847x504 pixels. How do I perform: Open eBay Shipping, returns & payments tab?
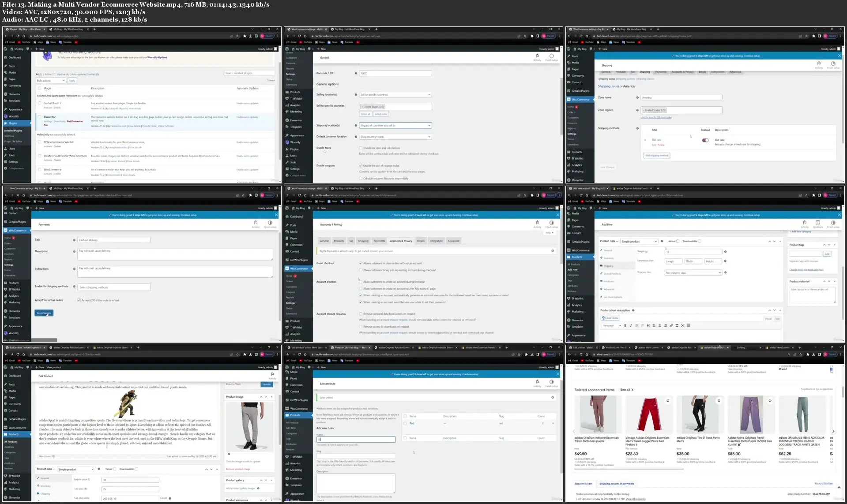pos(617,484)
